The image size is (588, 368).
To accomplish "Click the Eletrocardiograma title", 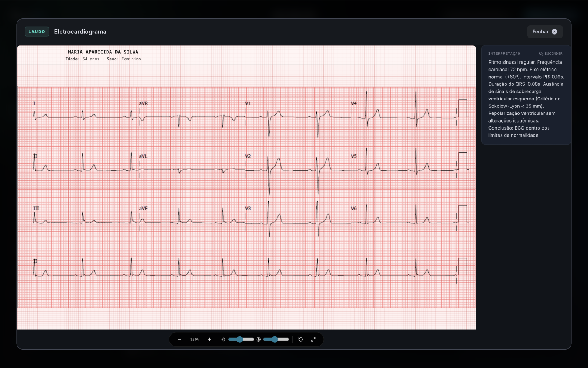I will point(80,32).
